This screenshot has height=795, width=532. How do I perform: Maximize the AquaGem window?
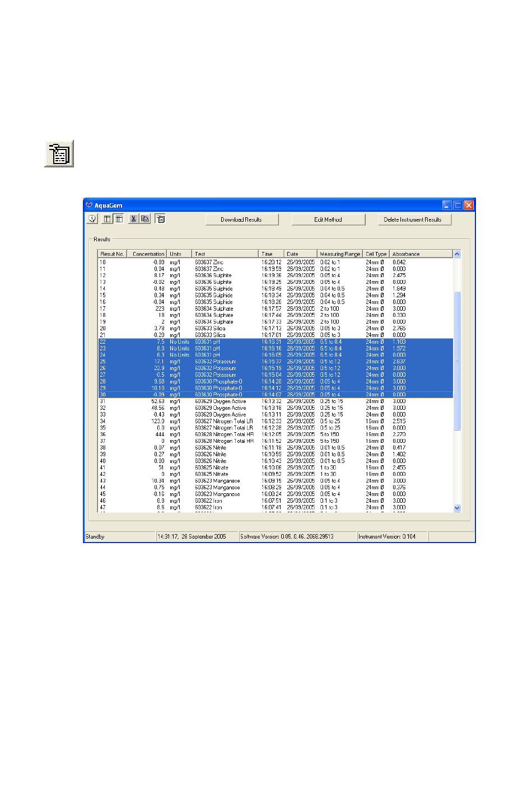click(x=458, y=205)
